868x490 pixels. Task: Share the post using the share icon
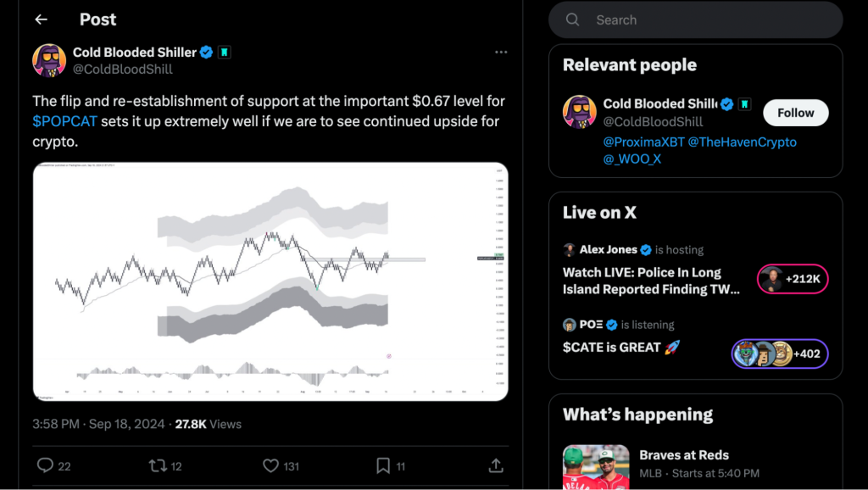[x=496, y=465]
